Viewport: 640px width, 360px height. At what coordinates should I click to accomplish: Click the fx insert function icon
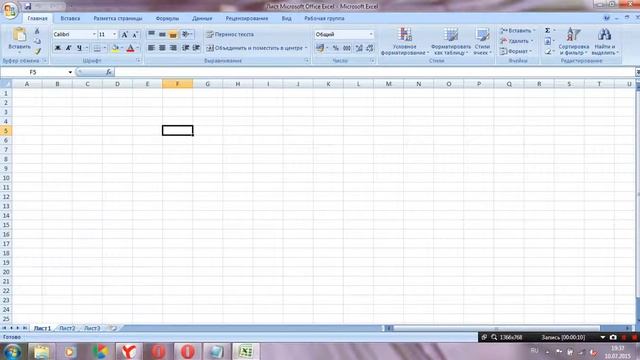coord(109,72)
